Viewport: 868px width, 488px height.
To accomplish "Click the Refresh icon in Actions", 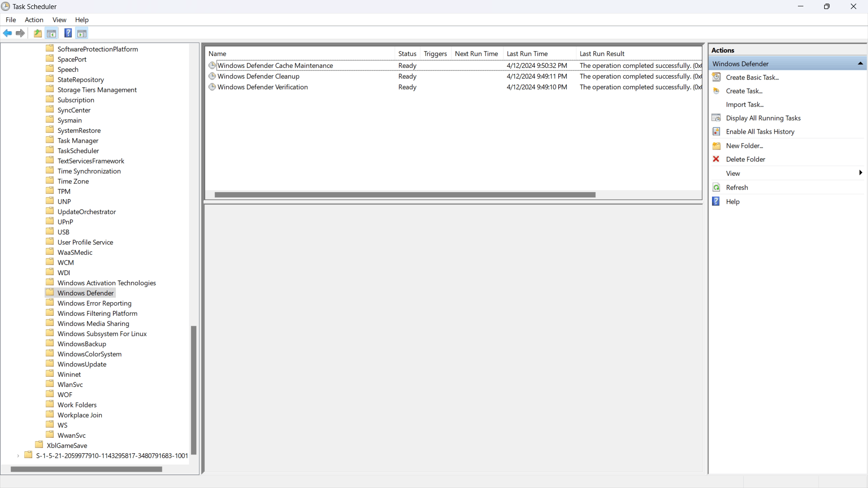I will (x=716, y=188).
